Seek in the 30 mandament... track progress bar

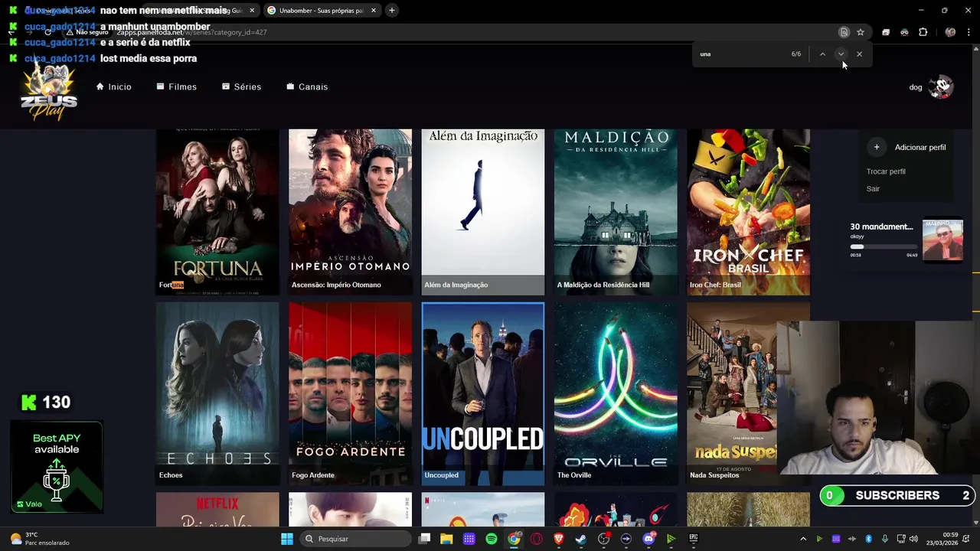[884, 246]
